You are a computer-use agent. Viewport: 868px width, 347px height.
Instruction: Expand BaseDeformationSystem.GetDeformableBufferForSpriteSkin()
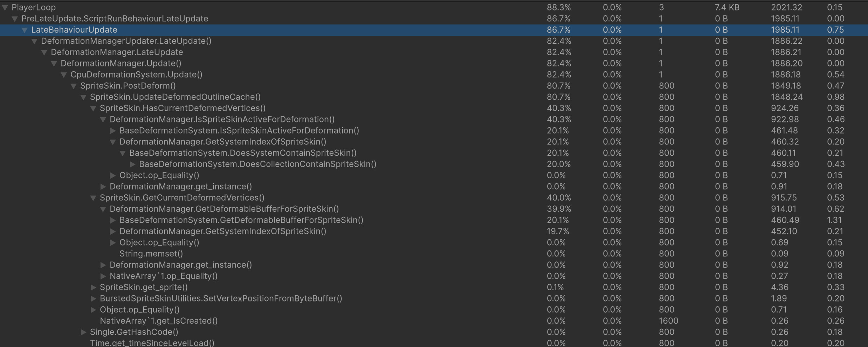112,220
